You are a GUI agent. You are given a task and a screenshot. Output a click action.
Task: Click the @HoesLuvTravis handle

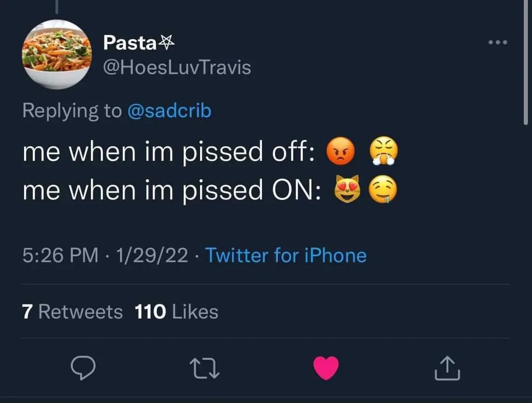pos(177,67)
